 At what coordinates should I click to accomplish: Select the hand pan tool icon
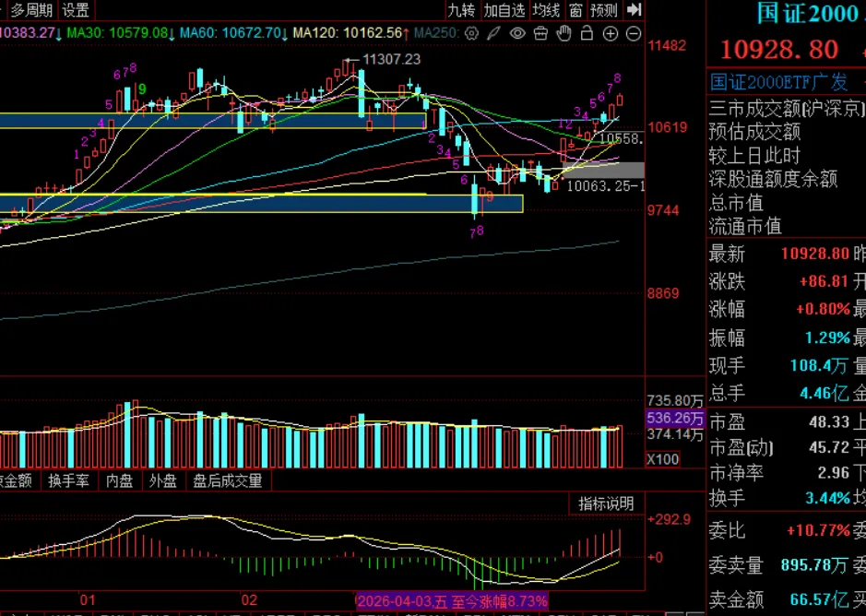(x=563, y=33)
